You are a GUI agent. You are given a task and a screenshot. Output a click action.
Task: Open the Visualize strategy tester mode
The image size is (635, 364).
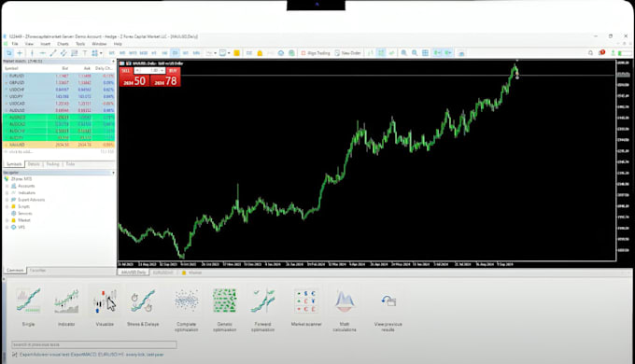click(105, 307)
